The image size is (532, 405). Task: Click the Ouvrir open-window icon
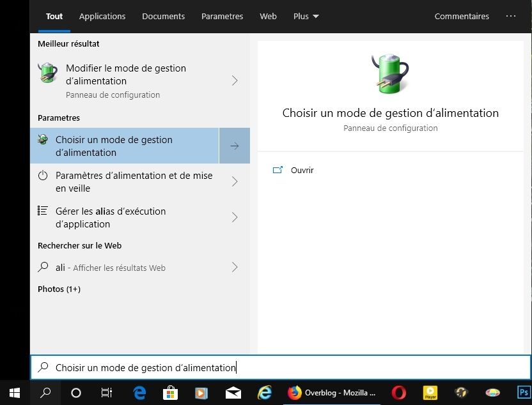278,170
